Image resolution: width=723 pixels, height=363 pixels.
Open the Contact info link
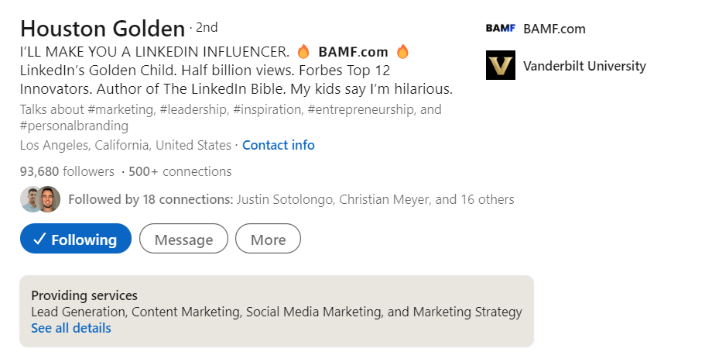pos(279,145)
